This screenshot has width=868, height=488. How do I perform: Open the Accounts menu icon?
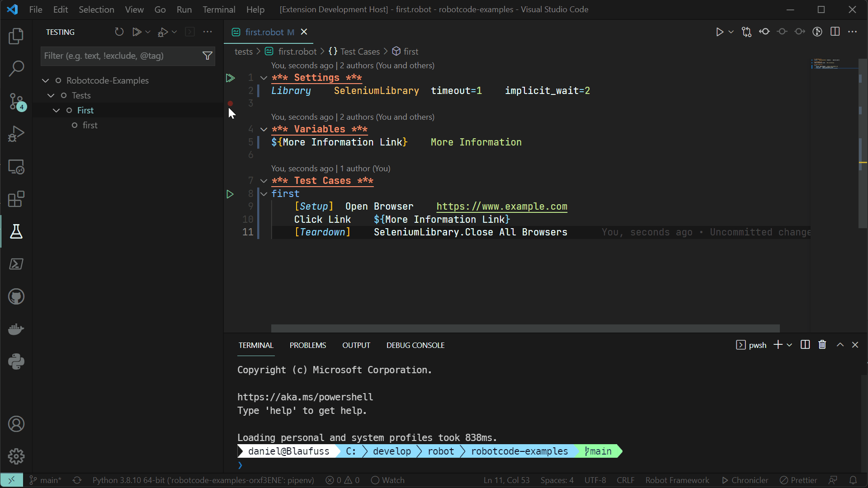(16, 424)
